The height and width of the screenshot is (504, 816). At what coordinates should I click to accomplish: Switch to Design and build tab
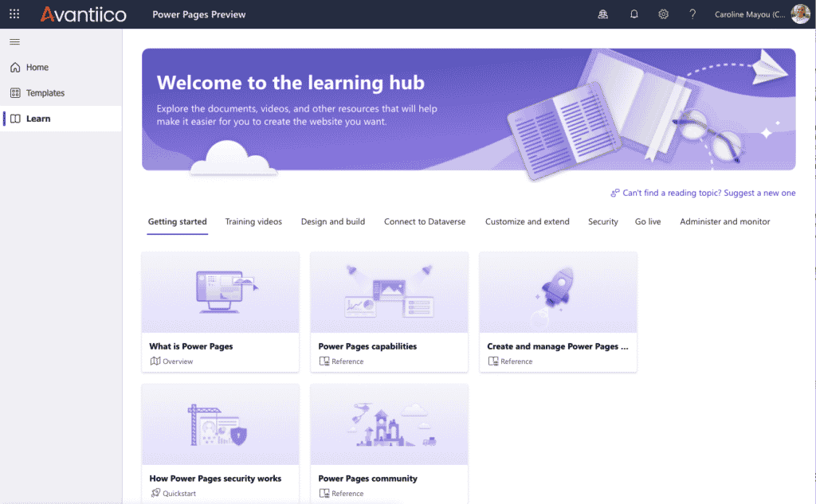click(x=333, y=221)
